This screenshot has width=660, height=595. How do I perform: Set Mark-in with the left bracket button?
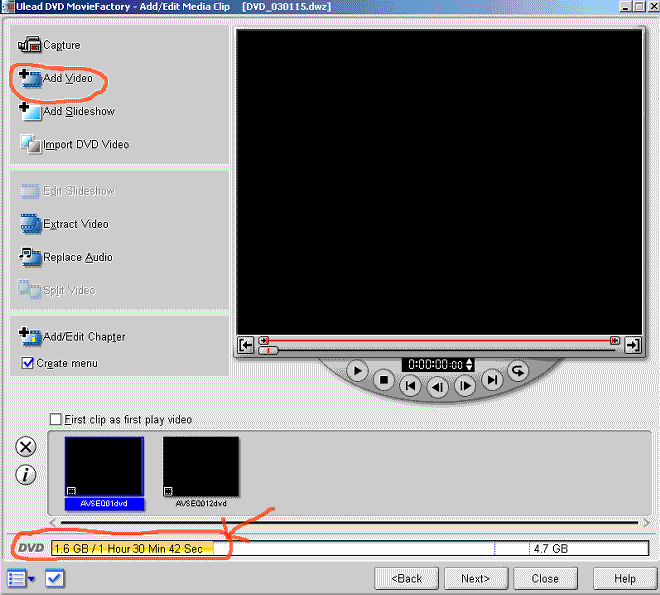pos(246,345)
